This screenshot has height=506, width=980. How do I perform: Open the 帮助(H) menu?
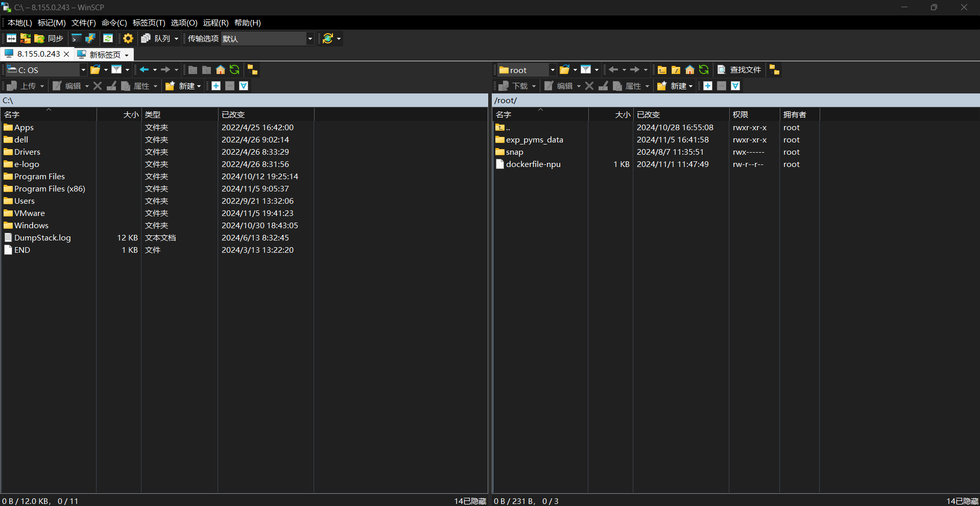coord(248,22)
